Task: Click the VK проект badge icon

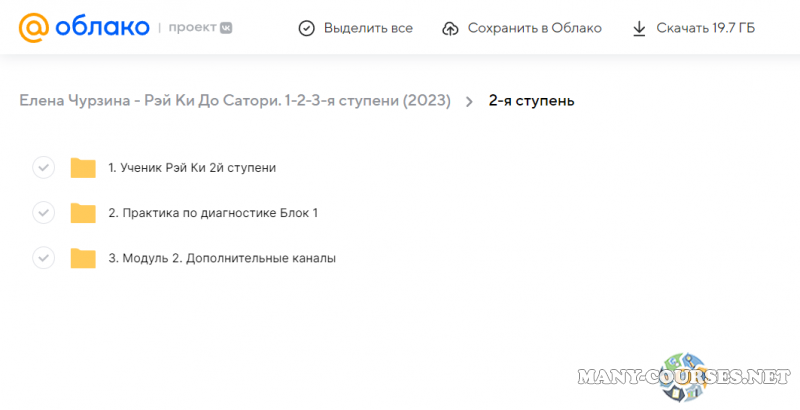Action: point(227,28)
